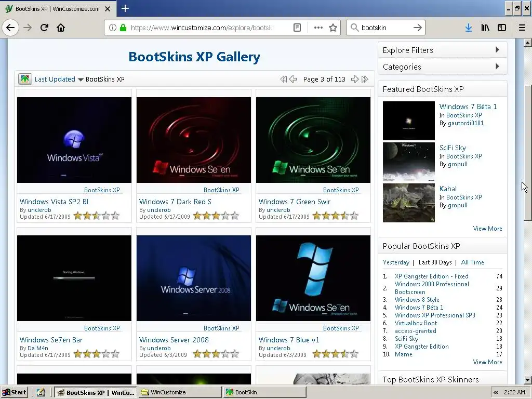The height and width of the screenshot is (399, 532).
Task: Show site information via the info icon
Action: coord(113,28)
